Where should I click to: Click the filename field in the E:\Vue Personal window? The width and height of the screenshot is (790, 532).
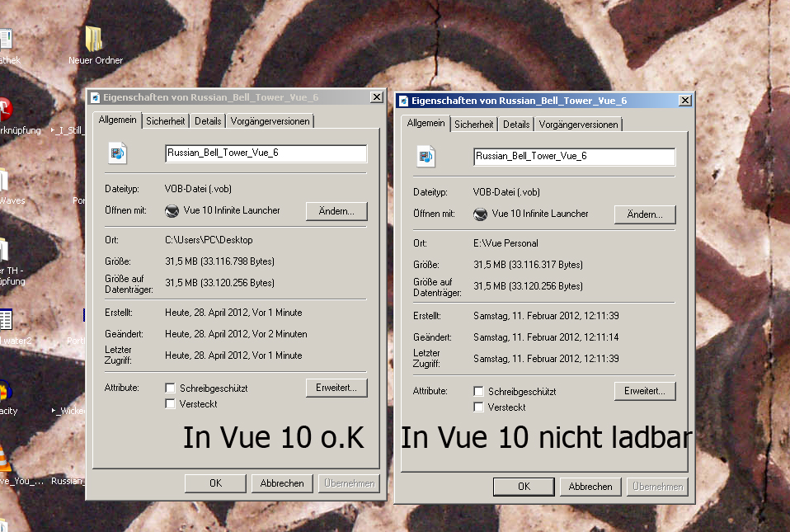pyautogui.click(x=575, y=157)
